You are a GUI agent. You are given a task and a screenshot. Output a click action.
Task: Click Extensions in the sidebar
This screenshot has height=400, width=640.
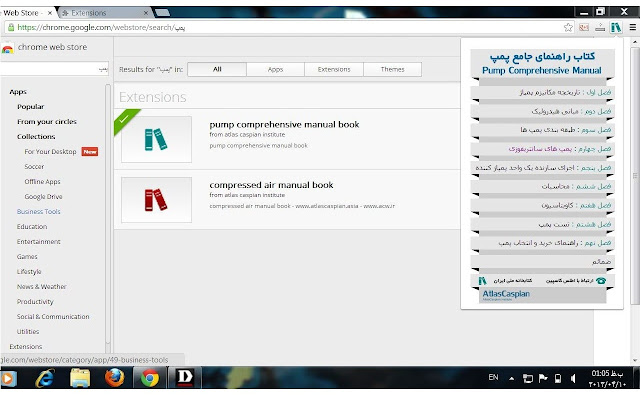(x=26, y=347)
